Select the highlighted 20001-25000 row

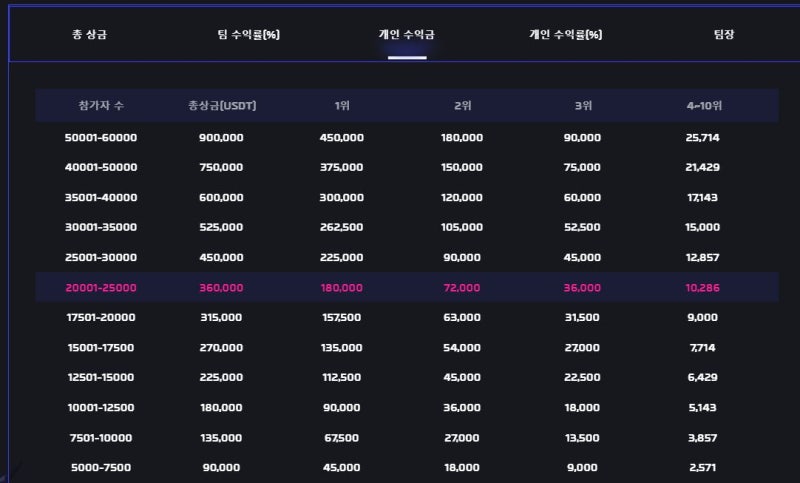(x=407, y=287)
